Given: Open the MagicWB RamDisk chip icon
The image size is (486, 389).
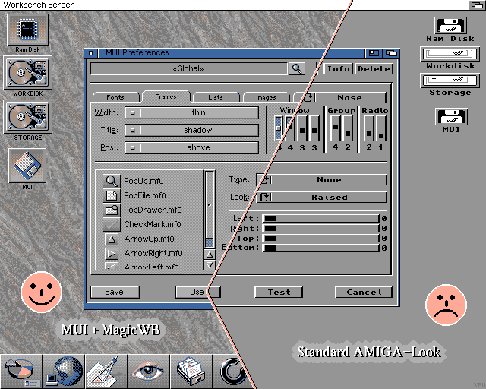Looking at the screenshot, I should [x=28, y=29].
